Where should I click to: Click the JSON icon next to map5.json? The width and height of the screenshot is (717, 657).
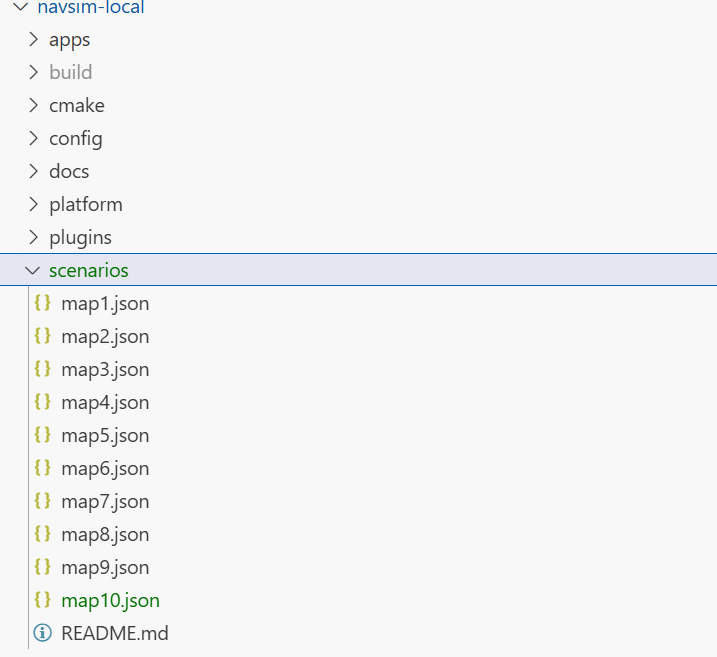point(42,435)
